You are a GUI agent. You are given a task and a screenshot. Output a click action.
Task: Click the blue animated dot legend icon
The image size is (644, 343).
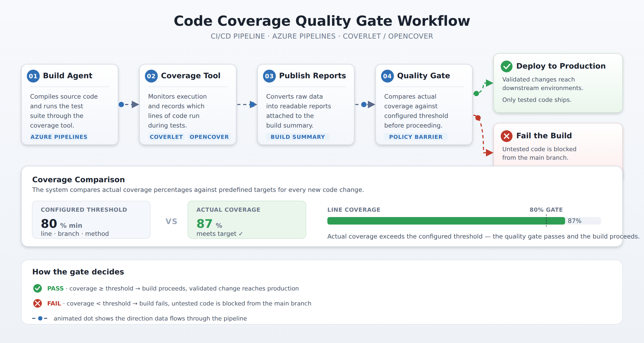coord(40,318)
